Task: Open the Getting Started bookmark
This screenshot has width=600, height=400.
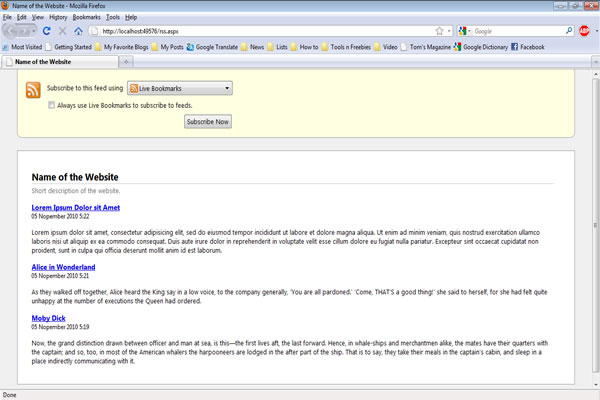Action: (x=69, y=47)
